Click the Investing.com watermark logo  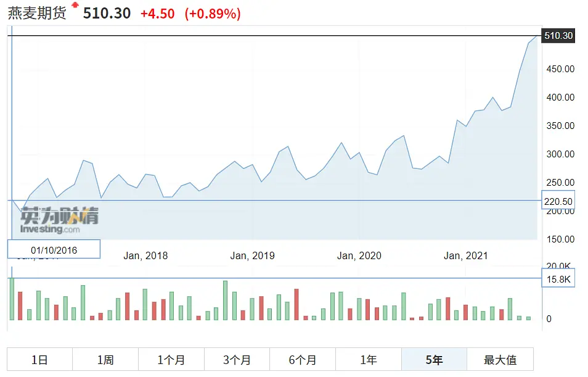[59, 220]
